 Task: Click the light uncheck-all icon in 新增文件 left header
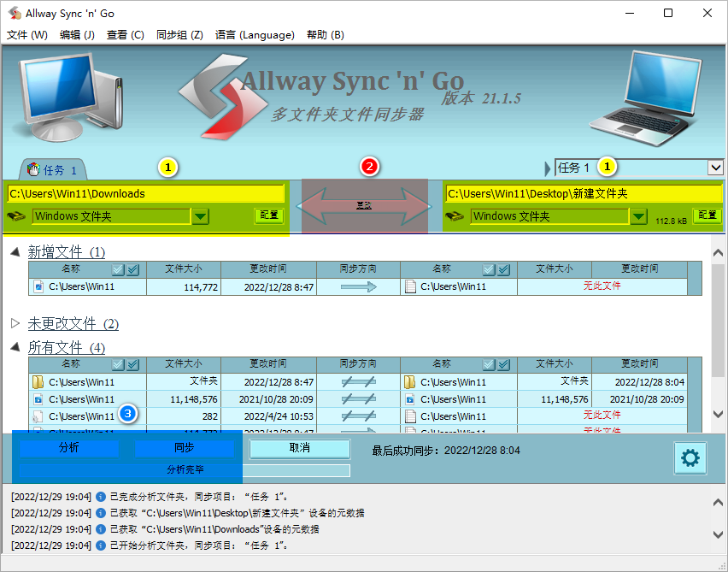pos(119,269)
